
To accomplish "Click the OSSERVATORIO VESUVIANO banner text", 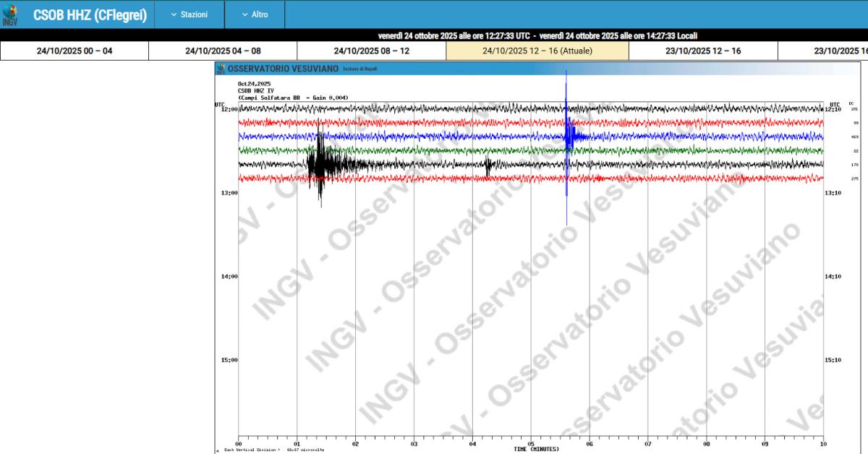I will click(283, 69).
